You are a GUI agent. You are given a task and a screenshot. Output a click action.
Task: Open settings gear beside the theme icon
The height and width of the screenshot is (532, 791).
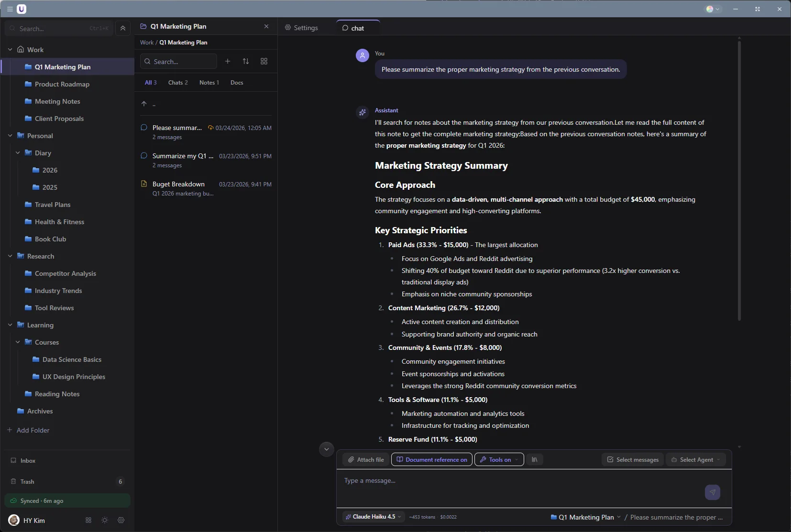pyautogui.click(x=121, y=520)
